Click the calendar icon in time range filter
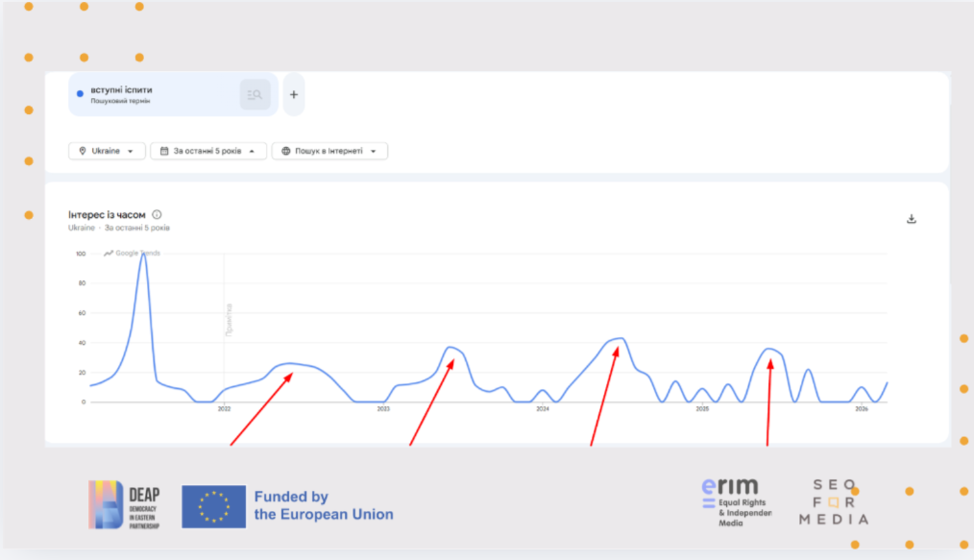This screenshot has height=560, width=974. [164, 151]
